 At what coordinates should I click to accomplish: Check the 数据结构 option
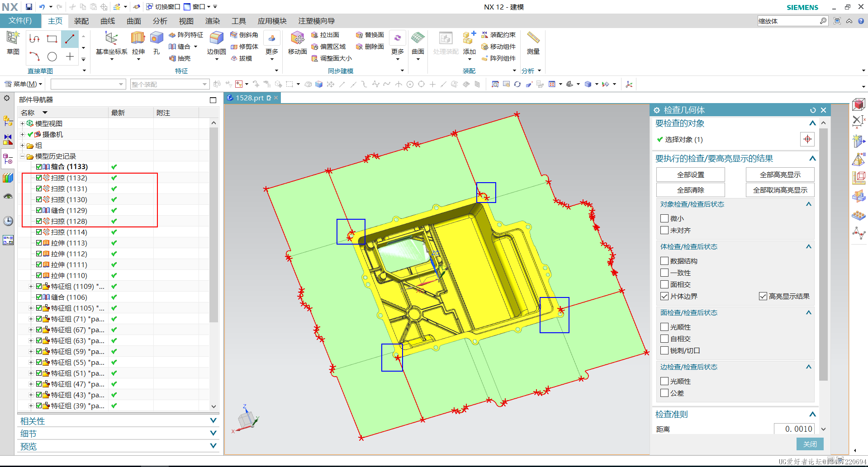[664, 261]
